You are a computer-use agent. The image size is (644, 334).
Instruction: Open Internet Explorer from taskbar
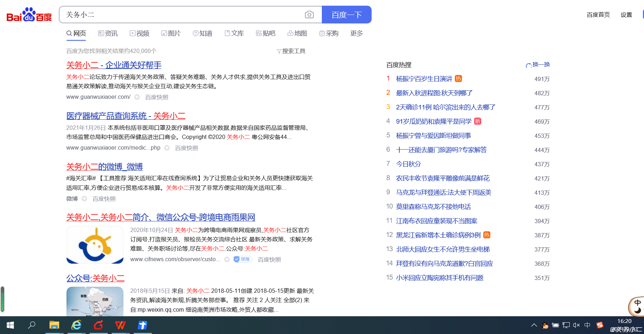(76, 325)
